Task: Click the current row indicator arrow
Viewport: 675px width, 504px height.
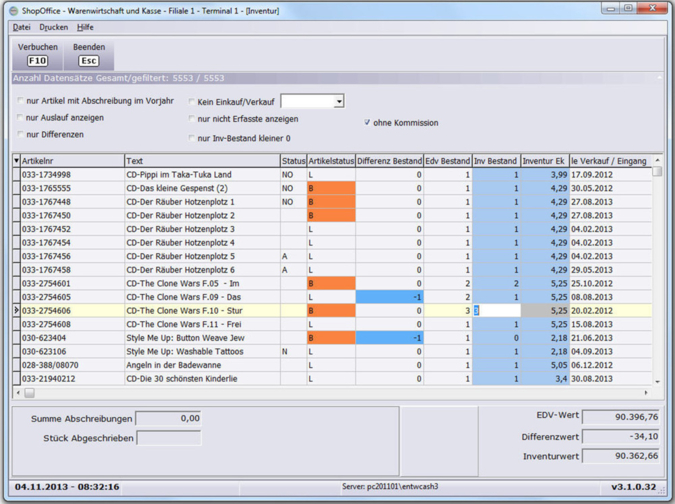Action: coord(16,311)
